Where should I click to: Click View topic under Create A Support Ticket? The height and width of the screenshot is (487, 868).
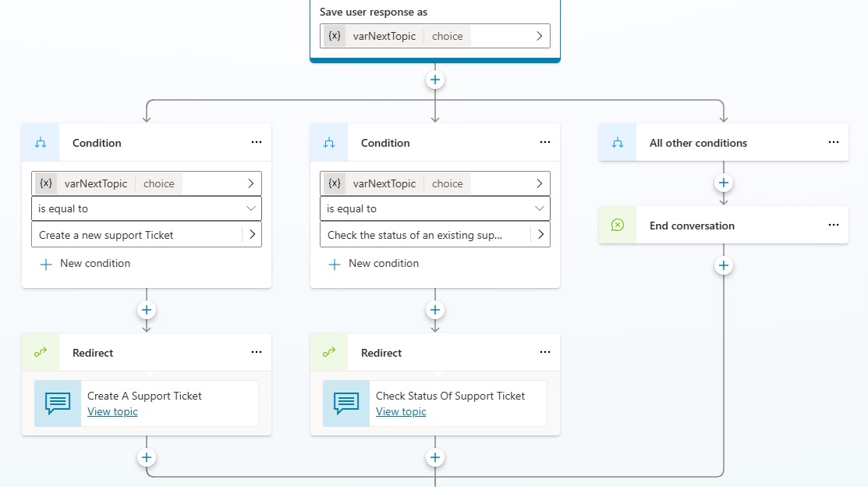pos(112,411)
